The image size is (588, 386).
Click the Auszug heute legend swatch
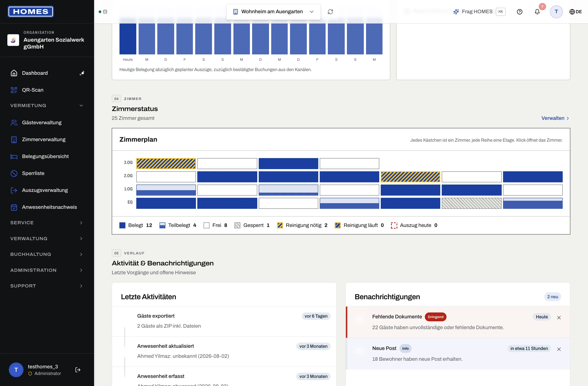(x=394, y=225)
